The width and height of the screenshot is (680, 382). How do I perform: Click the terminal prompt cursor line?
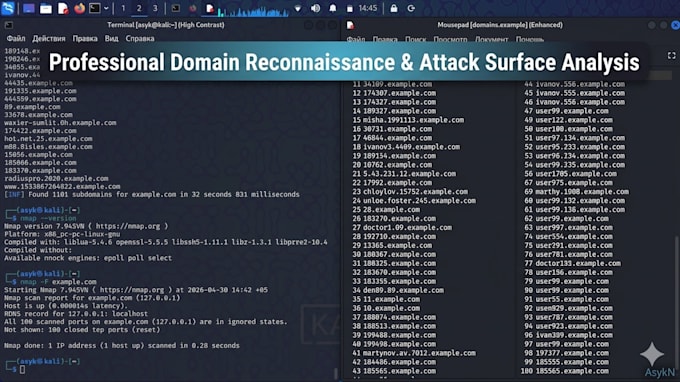[22, 369]
